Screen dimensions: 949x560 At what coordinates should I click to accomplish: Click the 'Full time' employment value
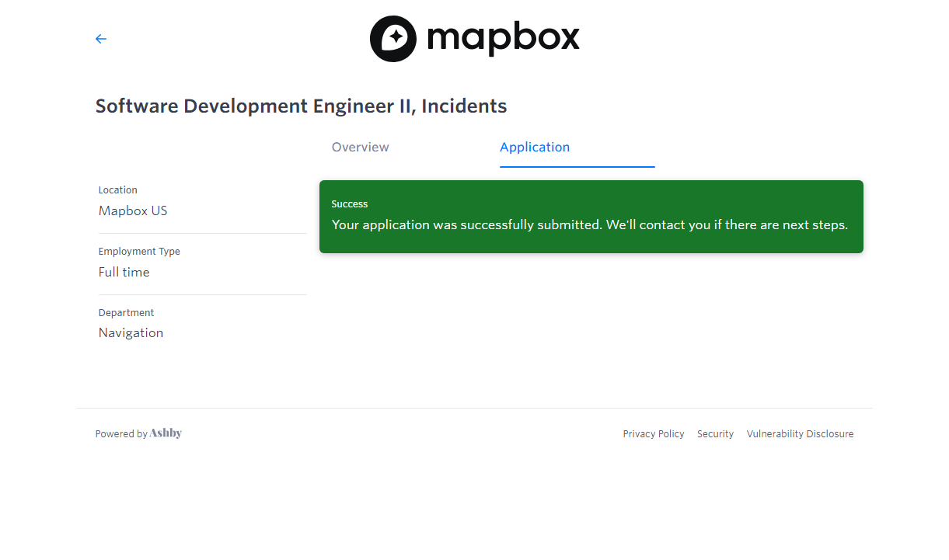tap(124, 273)
